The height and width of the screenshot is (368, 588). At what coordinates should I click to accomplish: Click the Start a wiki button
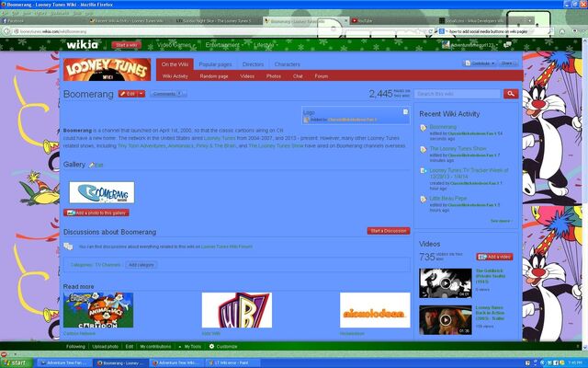coord(127,45)
